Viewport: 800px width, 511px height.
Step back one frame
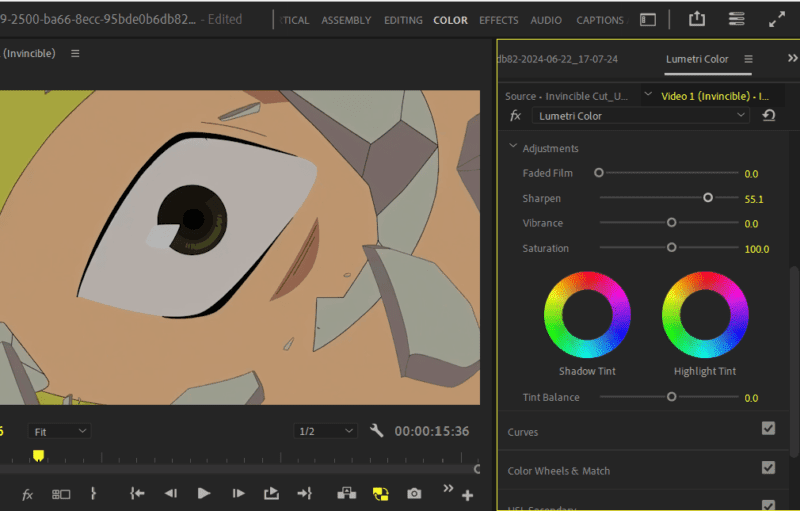(x=170, y=493)
